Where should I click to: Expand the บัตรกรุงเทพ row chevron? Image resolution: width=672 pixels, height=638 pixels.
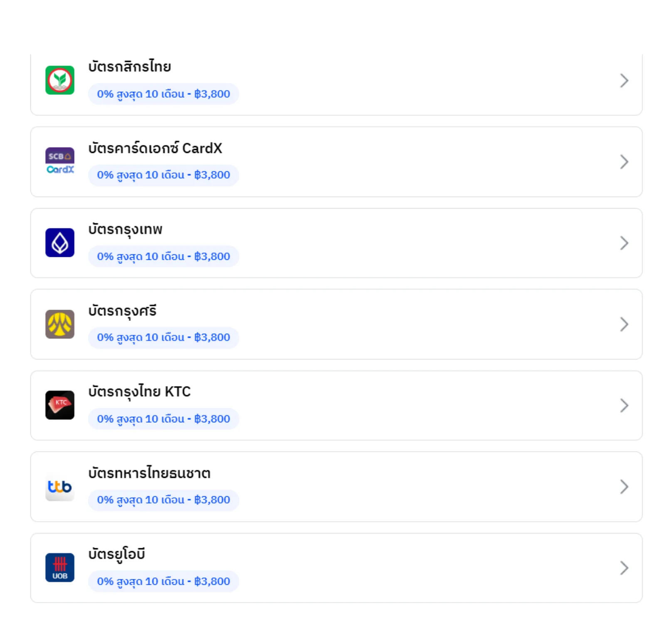pos(624,243)
